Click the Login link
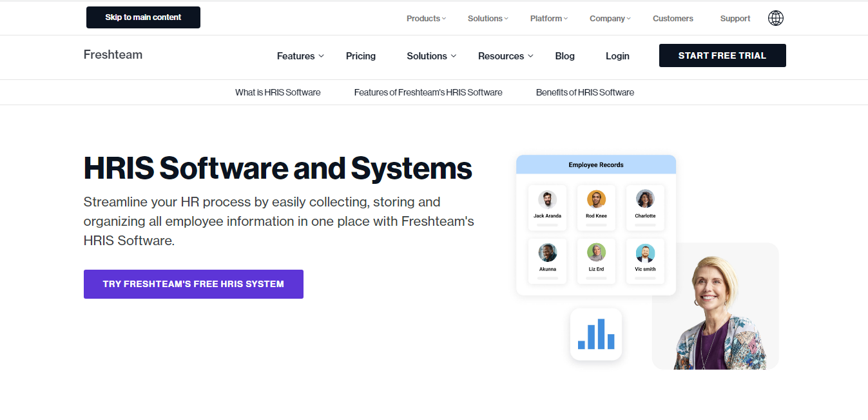 (x=617, y=56)
